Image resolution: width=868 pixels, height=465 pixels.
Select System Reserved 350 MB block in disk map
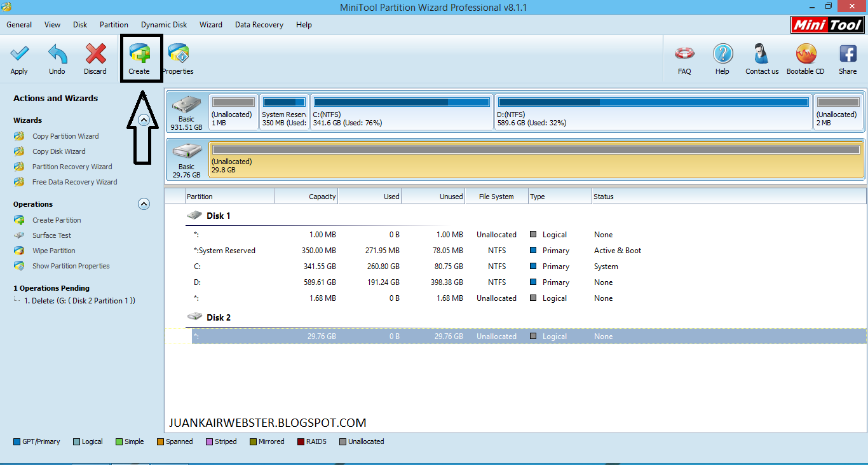tap(284, 113)
